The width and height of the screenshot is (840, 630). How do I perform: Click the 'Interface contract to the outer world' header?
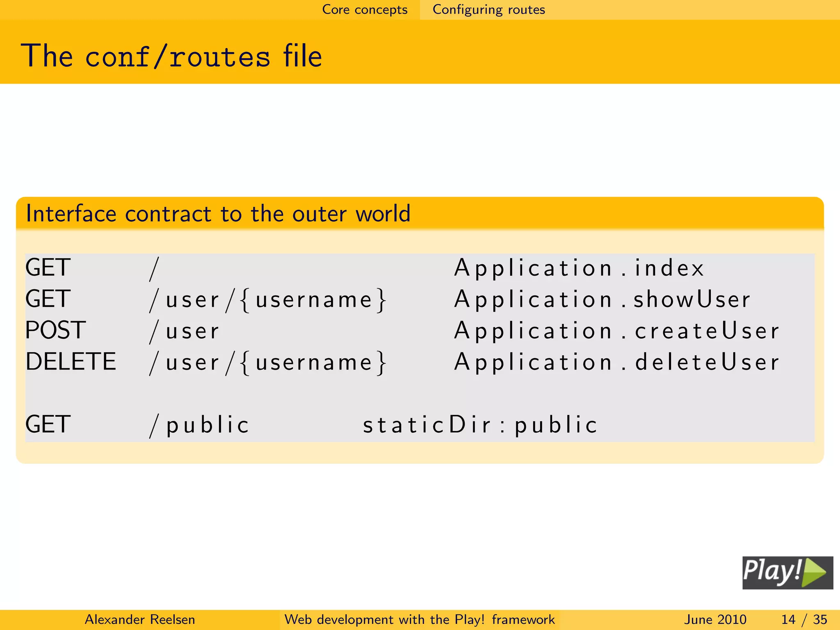(x=218, y=214)
